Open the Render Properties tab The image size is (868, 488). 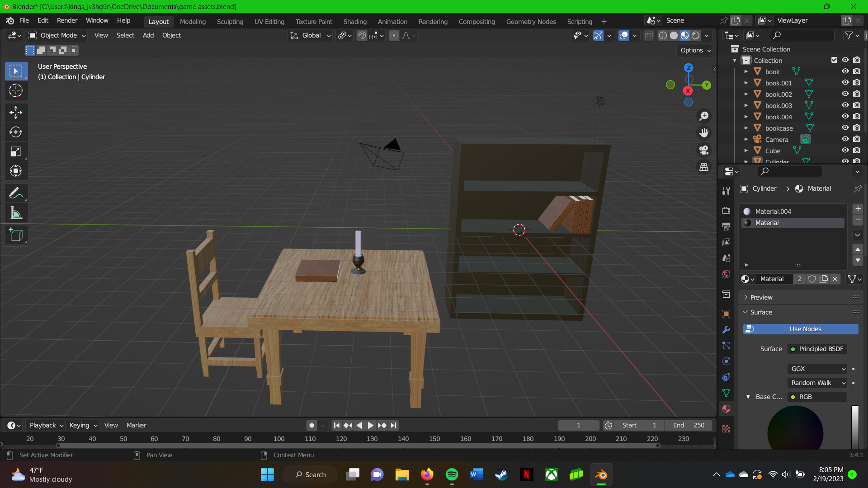[x=726, y=210]
